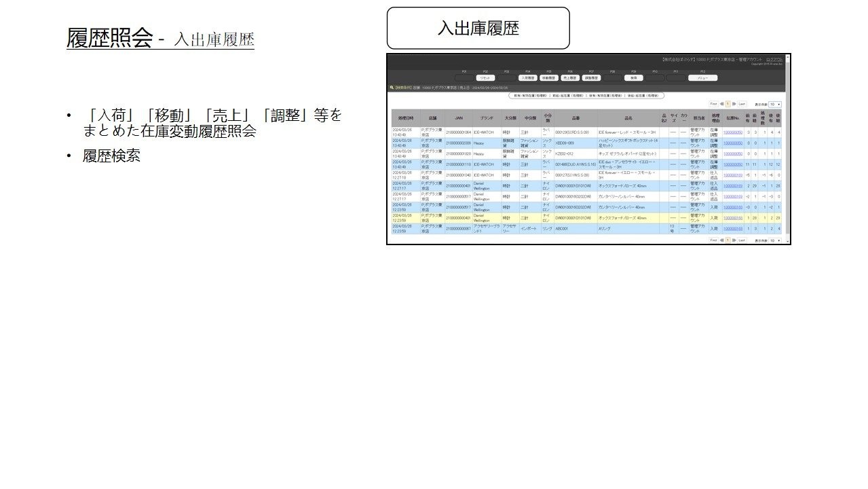This screenshot has height=489, width=868.
Task: Open 移動履歴 from function bar
Action: [549, 77]
